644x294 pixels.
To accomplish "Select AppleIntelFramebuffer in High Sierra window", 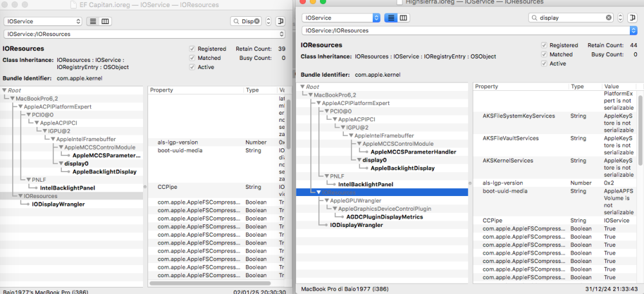I will pyautogui.click(x=384, y=135).
